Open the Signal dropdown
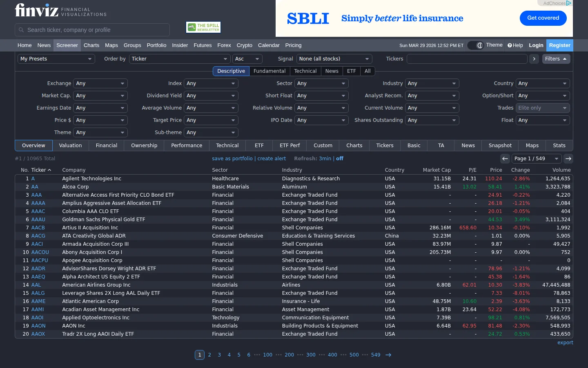The image size is (588, 368). [334, 59]
